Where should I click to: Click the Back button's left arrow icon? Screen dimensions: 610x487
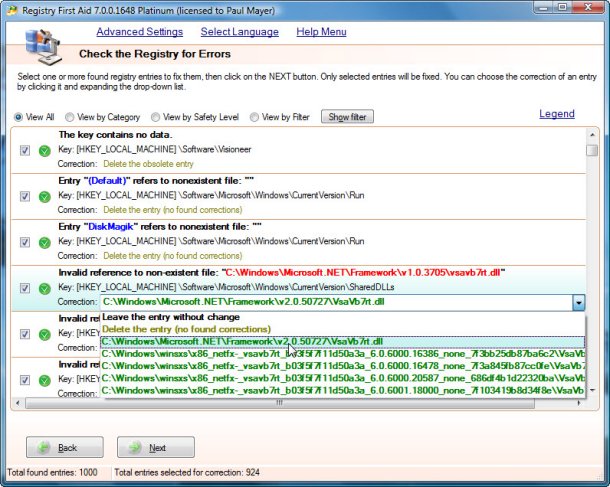pyautogui.click(x=44, y=447)
